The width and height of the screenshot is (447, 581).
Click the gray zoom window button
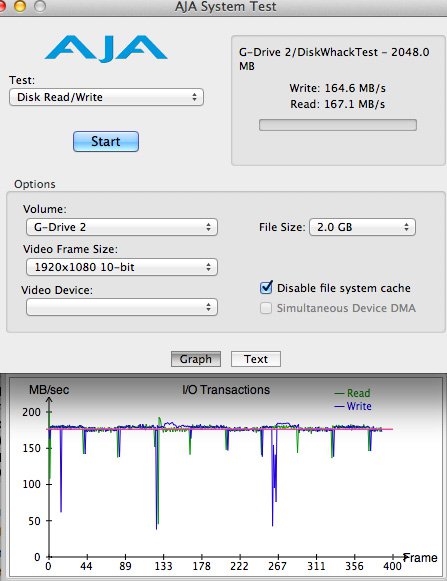click(x=40, y=6)
